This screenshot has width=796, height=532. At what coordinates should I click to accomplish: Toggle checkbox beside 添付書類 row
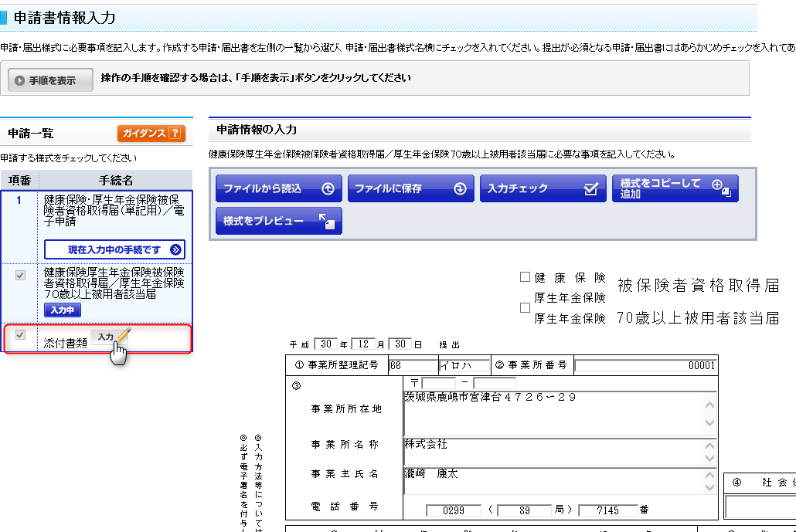click(21, 335)
